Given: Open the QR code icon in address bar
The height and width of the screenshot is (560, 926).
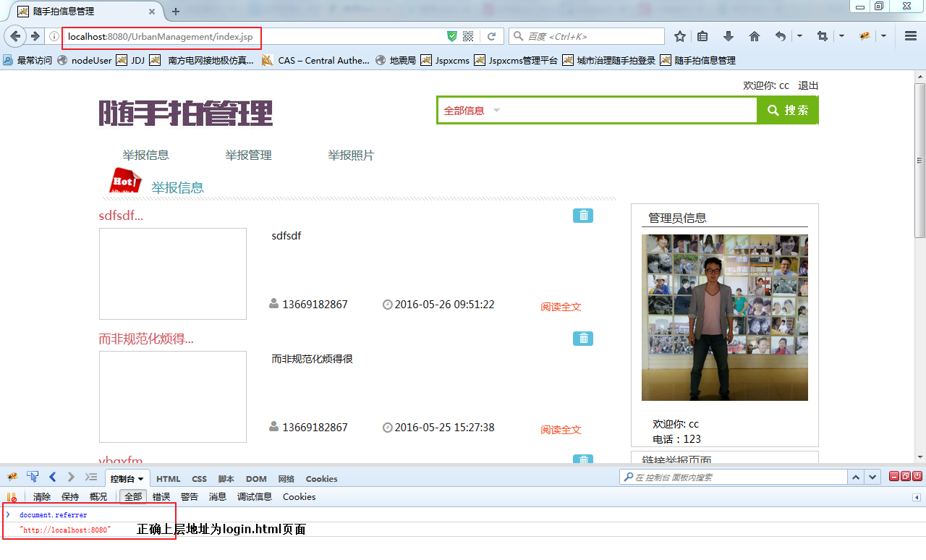Looking at the screenshot, I should 468,36.
